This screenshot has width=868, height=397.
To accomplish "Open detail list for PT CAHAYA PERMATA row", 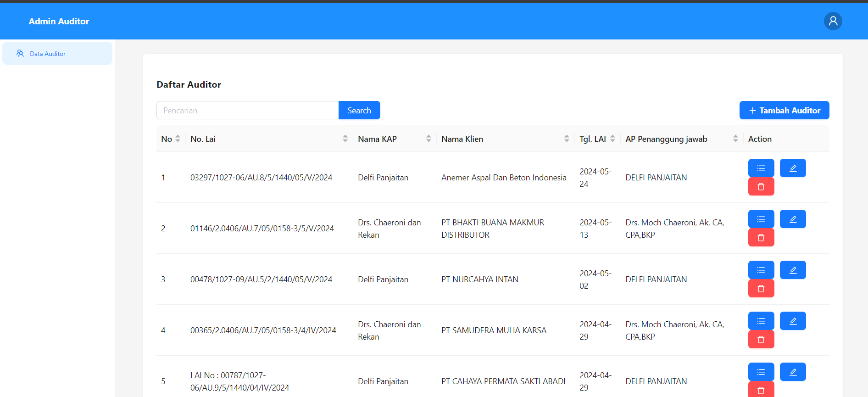I will click(x=761, y=372).
